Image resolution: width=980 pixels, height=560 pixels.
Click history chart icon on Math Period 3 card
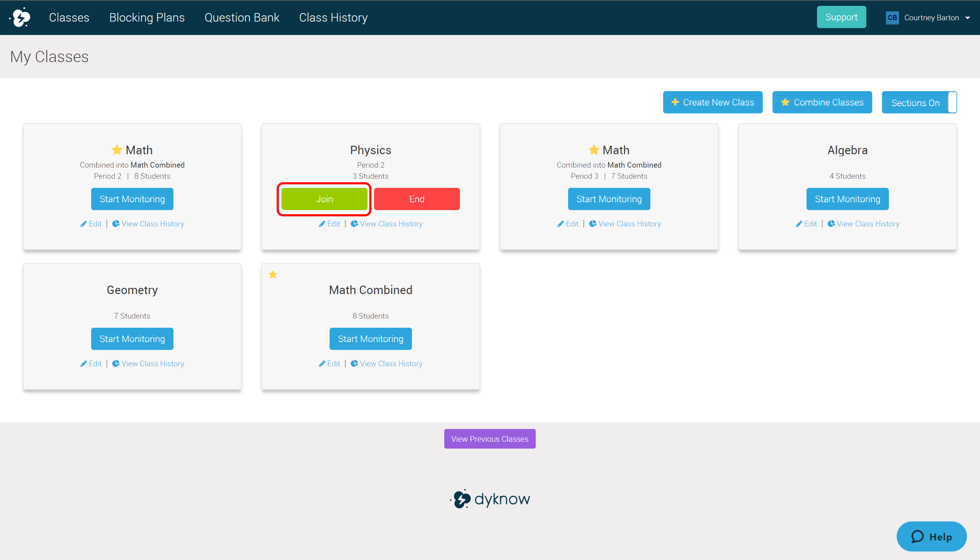click(592, 224)
